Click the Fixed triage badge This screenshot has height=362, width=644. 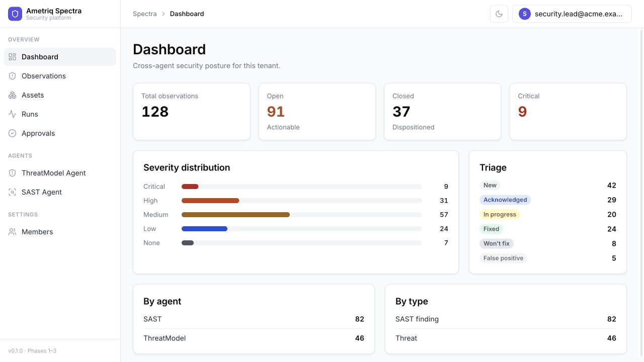coord(491,229)
